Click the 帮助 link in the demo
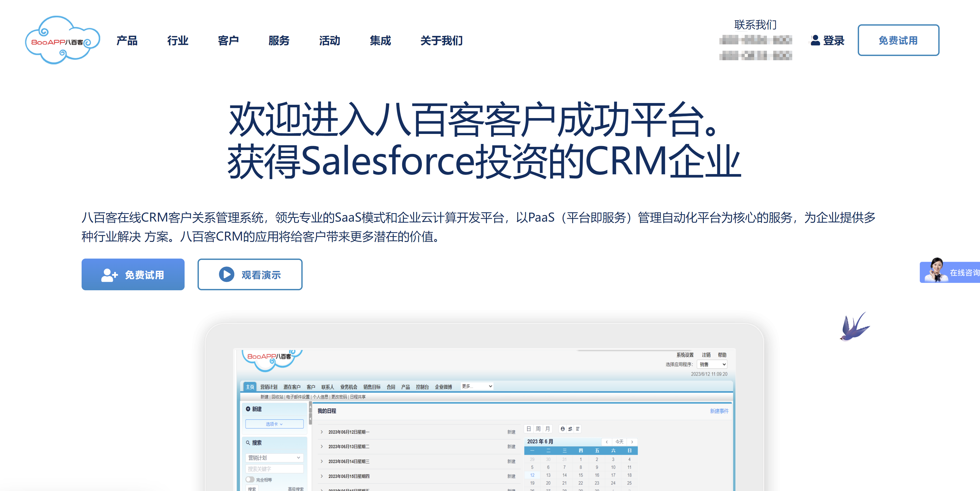This screenshot has width=980, height=491. tap(722, 355)
